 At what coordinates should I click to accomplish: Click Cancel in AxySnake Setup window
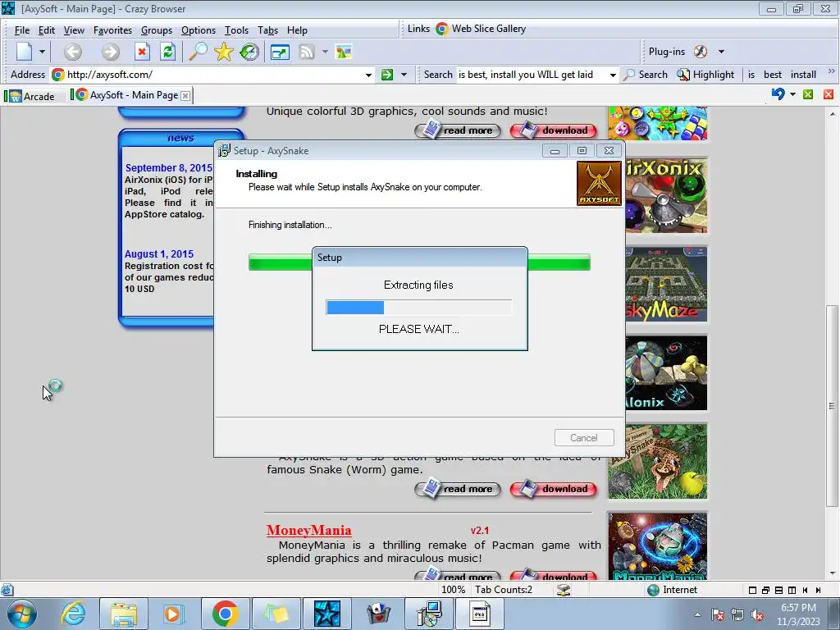(584, 438)
